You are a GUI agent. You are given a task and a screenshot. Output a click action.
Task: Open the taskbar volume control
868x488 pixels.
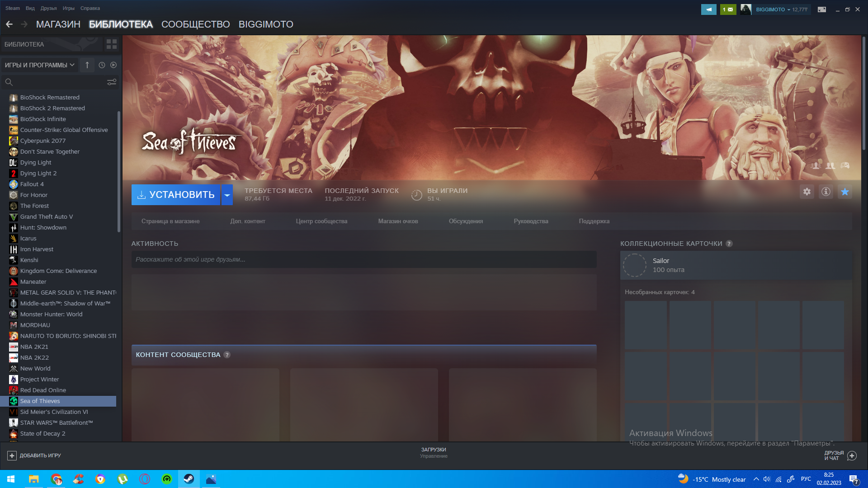coord(767,479)
